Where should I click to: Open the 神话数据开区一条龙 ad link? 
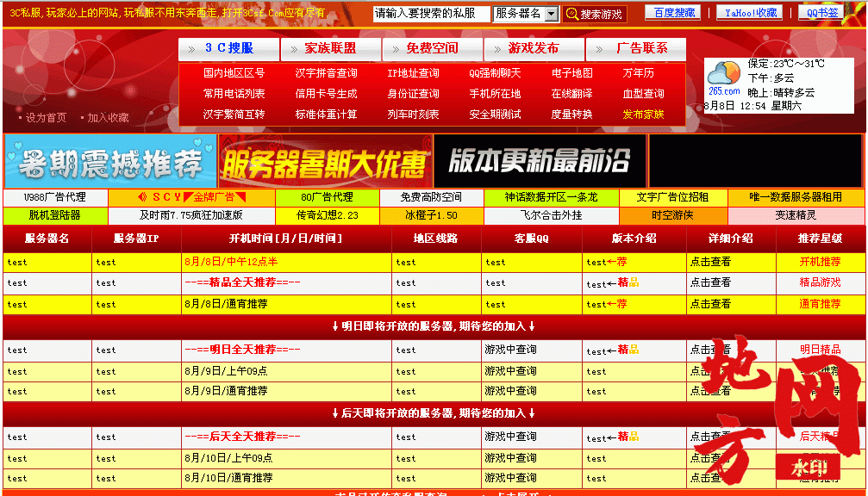552,197
